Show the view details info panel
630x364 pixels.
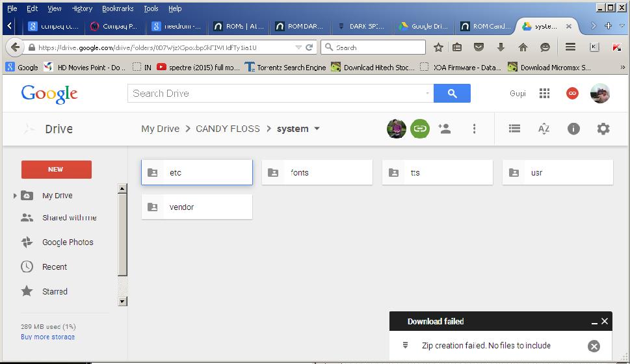tap(573, 129)
